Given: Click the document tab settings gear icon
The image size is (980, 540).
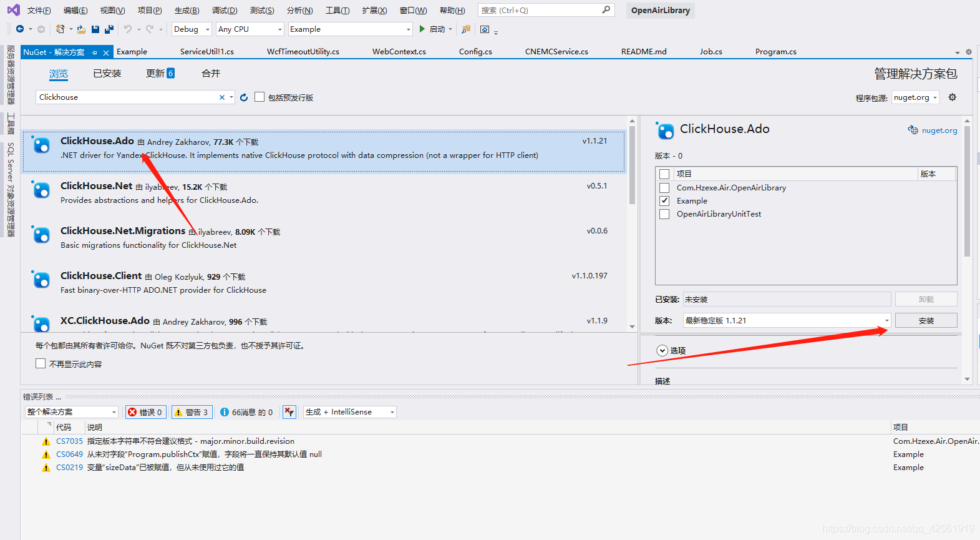Looking at the screenshot, I should click(x=969, y=52).
